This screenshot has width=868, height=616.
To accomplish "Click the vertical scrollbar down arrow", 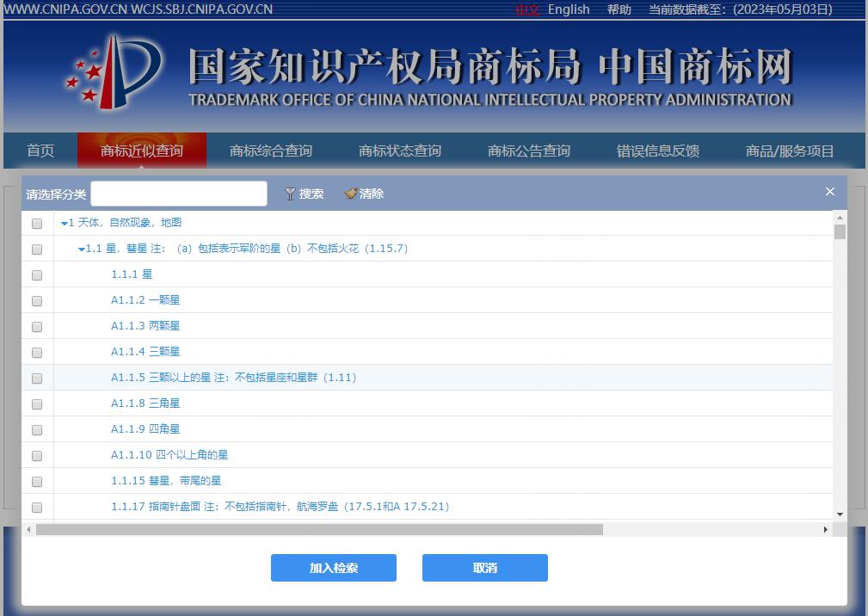I will [x=840, y=514].
